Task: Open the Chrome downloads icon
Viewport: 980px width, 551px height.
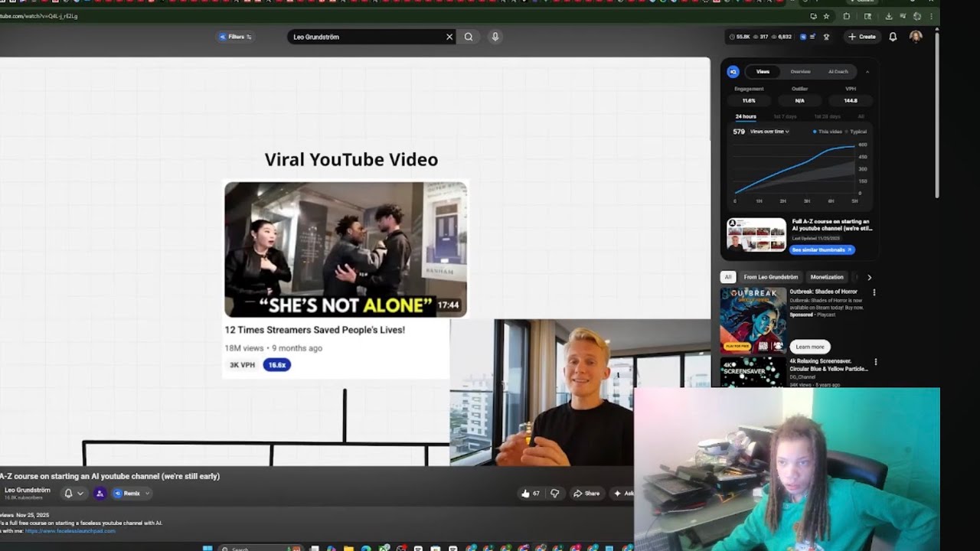Action: [x=889, y=16]
